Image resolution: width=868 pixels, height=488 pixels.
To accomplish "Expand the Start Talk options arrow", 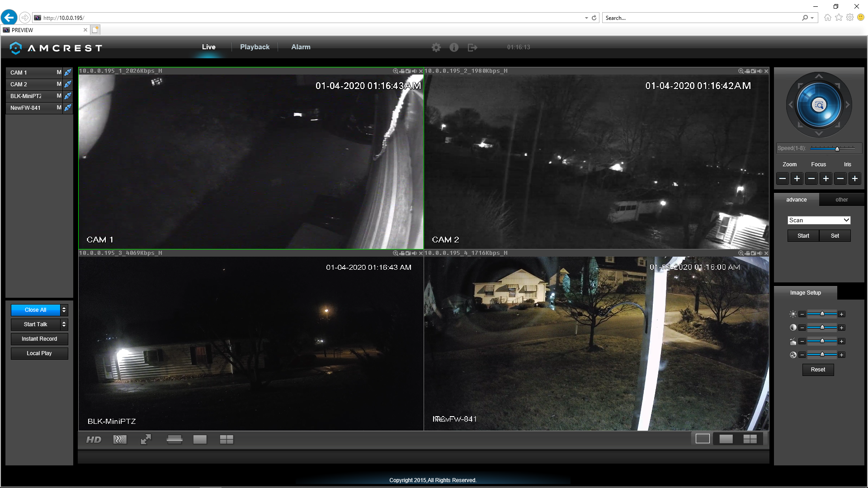I will click(64, 324).
